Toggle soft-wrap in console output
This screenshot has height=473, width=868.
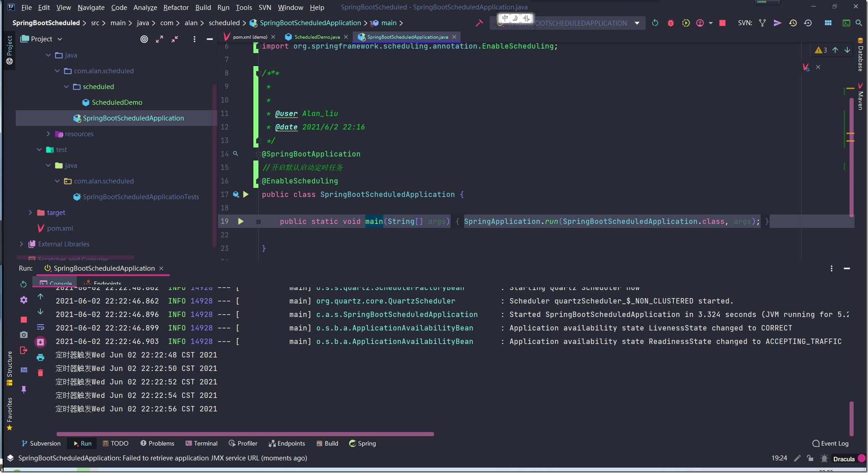(40, 327)
